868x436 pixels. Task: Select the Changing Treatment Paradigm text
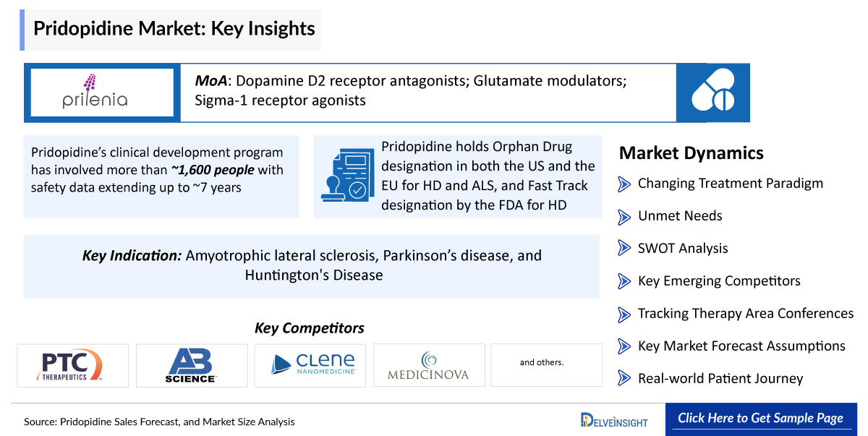tap(731, 184)
